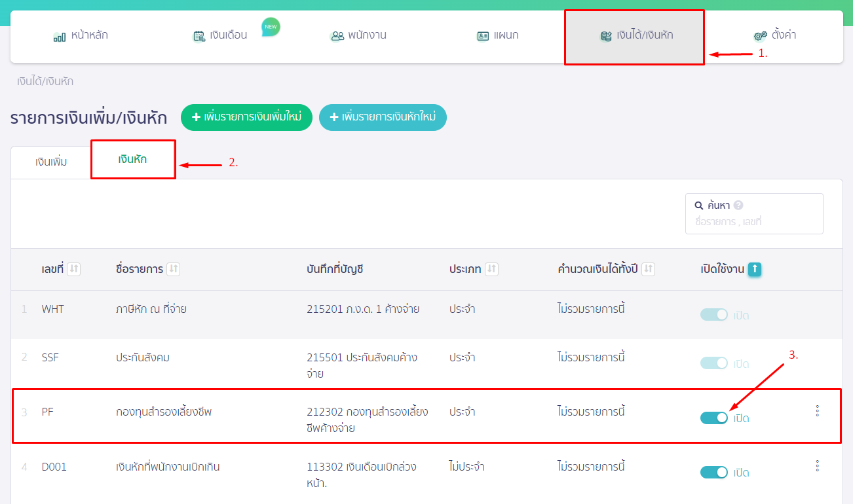Turn off the D001 row toggle
This screenshot has height=504, width=853.
(713, 473)
